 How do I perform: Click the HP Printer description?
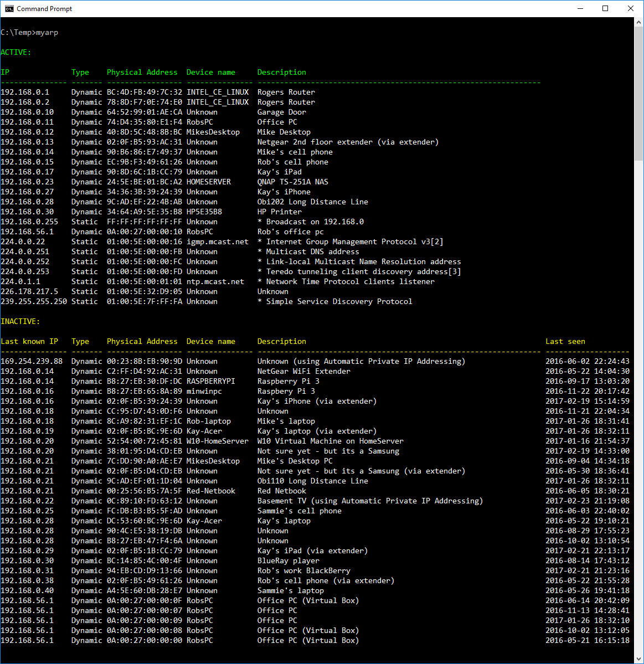[x=280, y=212]
